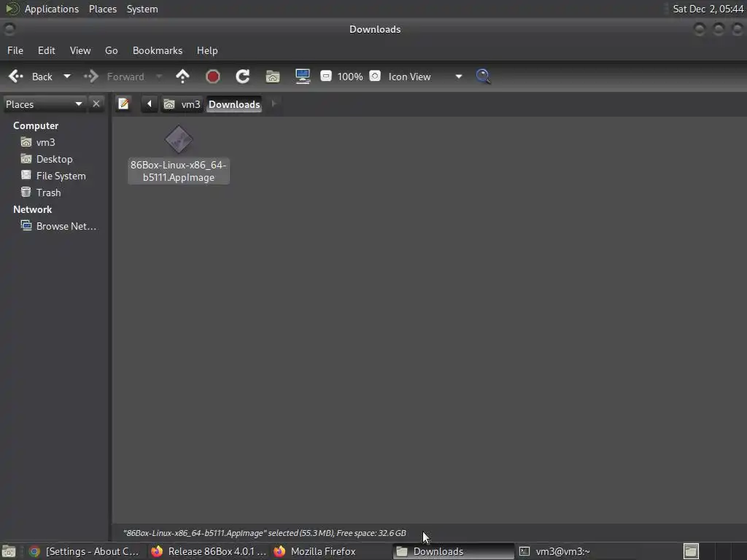Image resolution: width=747 pixels, height=560 pixels.
Task: Click the show desktop icon in taskbar
Action: click(9, 551)
